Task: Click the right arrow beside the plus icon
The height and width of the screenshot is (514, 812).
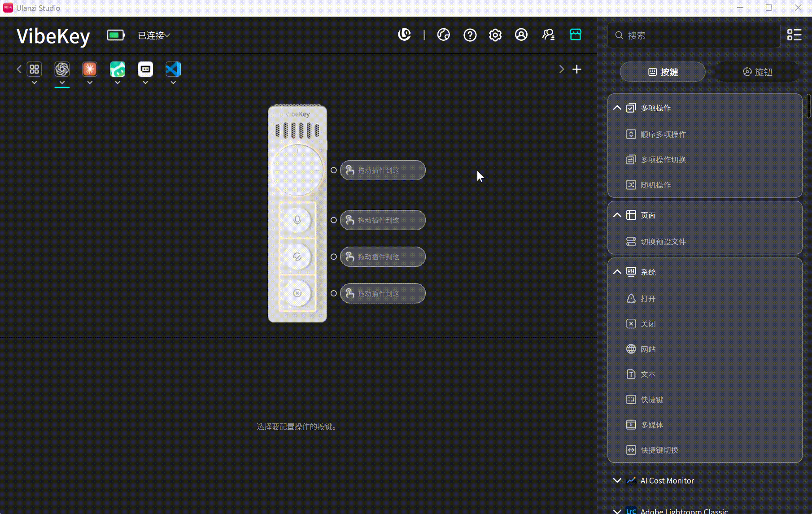Action: [562, 69]
